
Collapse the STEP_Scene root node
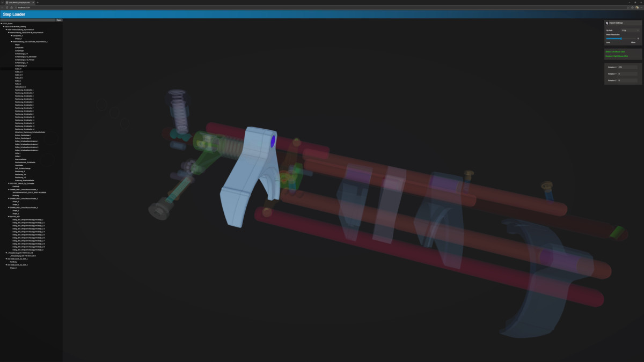coord(2,24)
